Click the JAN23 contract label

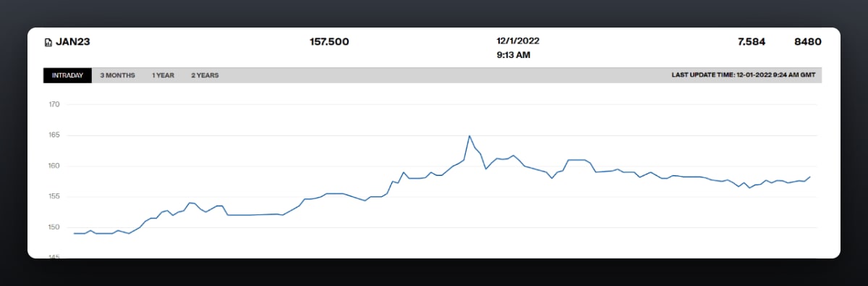click(x=72, y=42)
